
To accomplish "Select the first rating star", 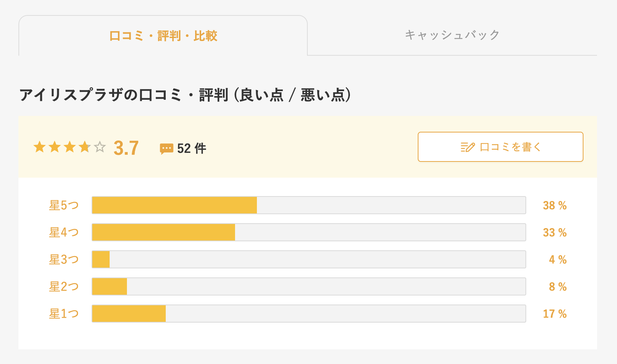I will click(40, 147).
